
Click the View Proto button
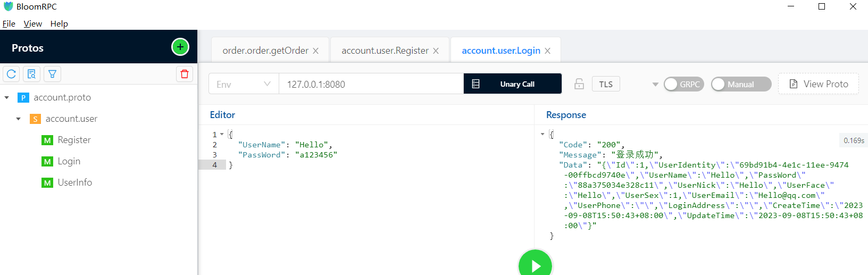click(x=819, y=84)
